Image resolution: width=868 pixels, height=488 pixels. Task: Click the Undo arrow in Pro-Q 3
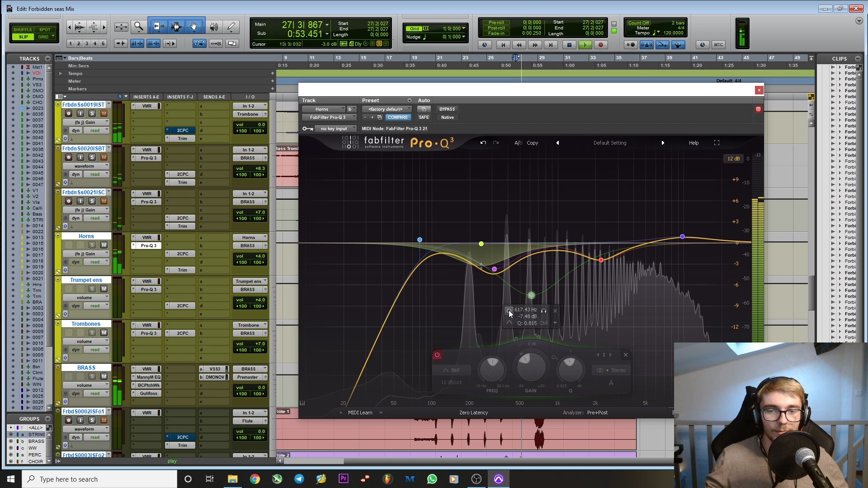pos(482,142)
